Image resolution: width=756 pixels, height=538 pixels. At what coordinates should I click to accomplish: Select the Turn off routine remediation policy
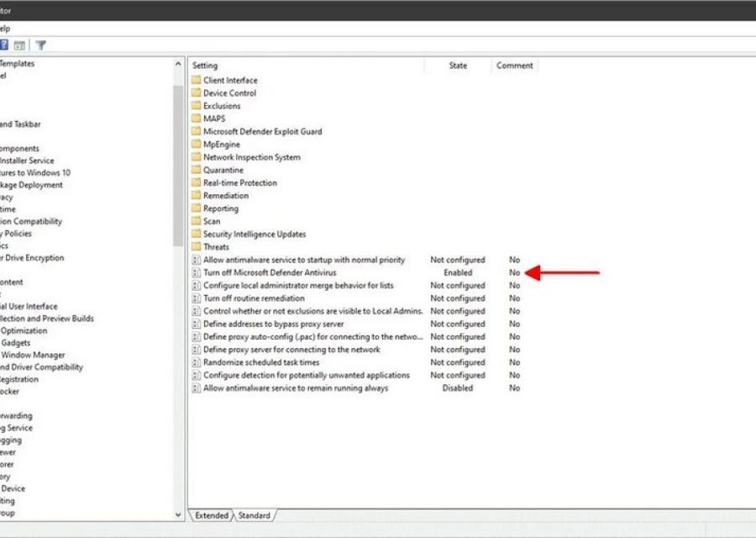pyautogui.click(x=254, y=298)
